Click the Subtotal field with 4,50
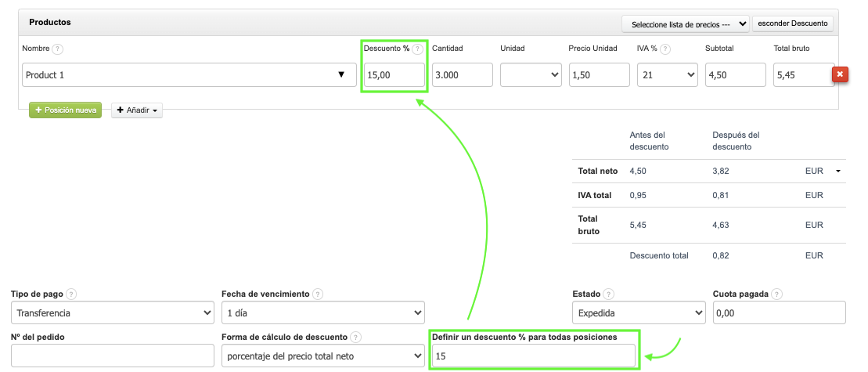The image size is (868, 372). pos(736,74)
